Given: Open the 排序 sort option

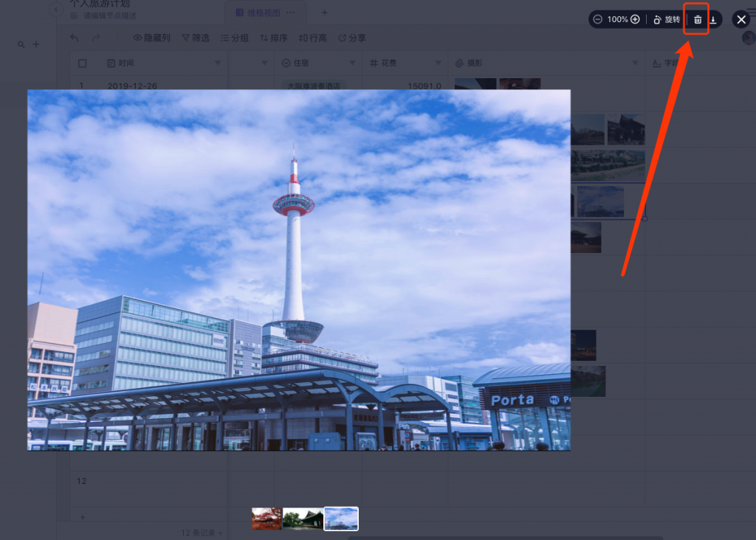Looking at the screenshot, I should (273, 38).
